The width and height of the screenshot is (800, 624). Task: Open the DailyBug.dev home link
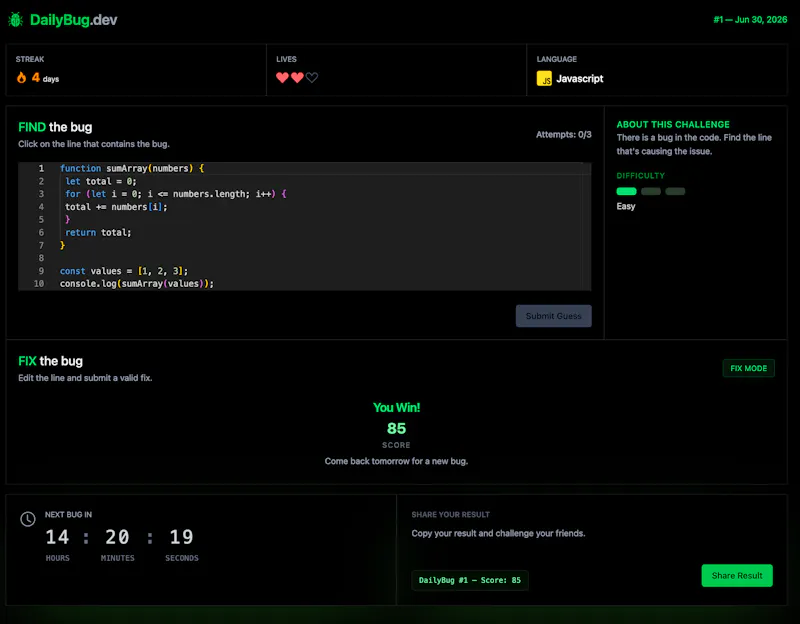73,20
